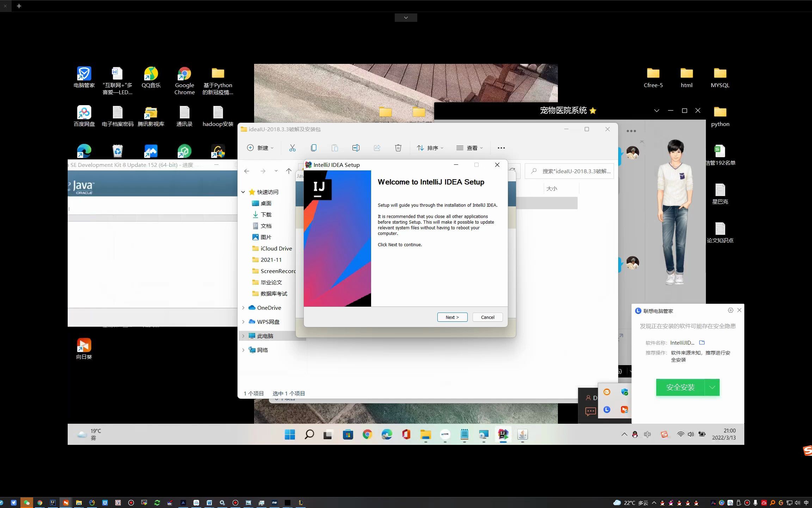Open the 向日葵 desktop icon

tap(84, 349)
